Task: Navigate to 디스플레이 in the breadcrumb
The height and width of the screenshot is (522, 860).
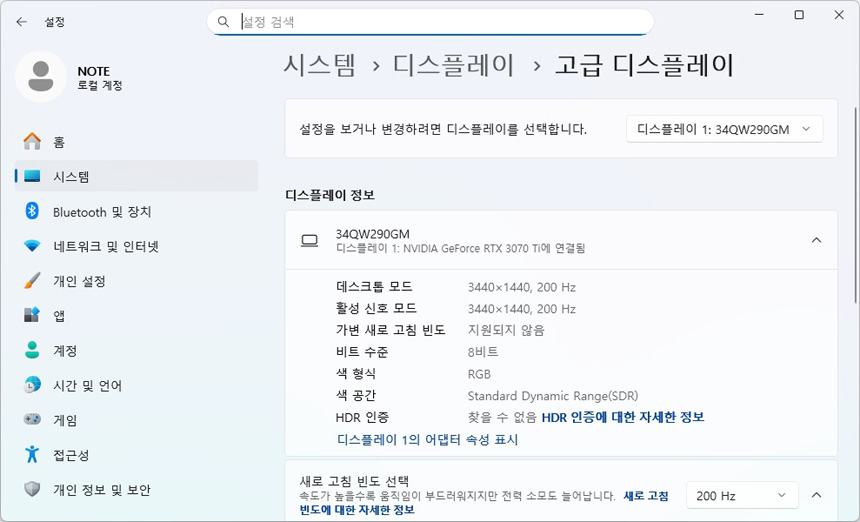Action: point(454,66)
